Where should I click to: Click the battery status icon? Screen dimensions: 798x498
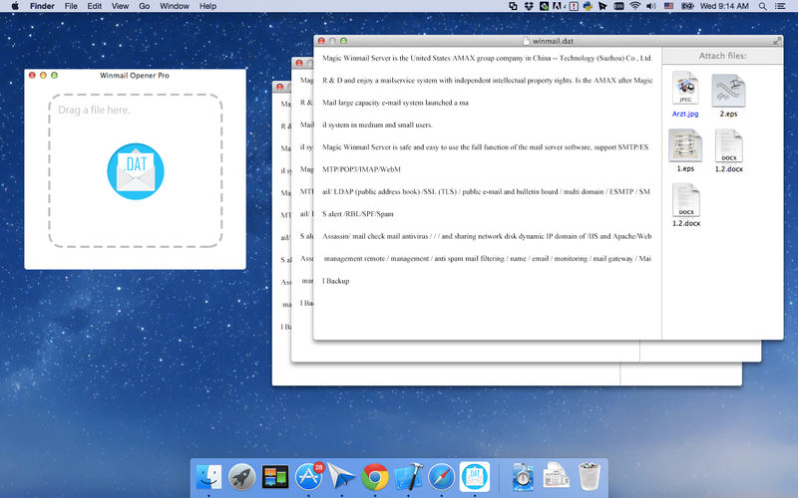pos(688,6)
